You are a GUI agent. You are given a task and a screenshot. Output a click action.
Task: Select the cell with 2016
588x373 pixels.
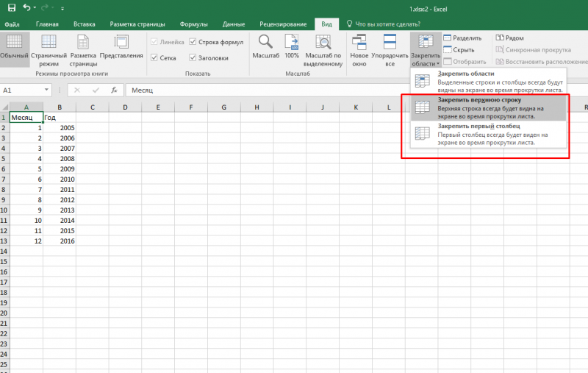tap(60, 241)
